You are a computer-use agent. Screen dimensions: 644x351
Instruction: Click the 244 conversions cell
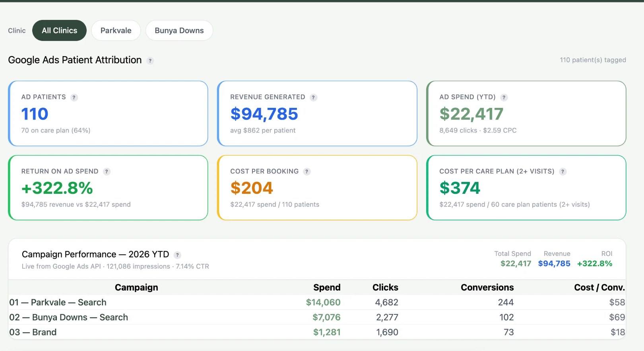506,302
